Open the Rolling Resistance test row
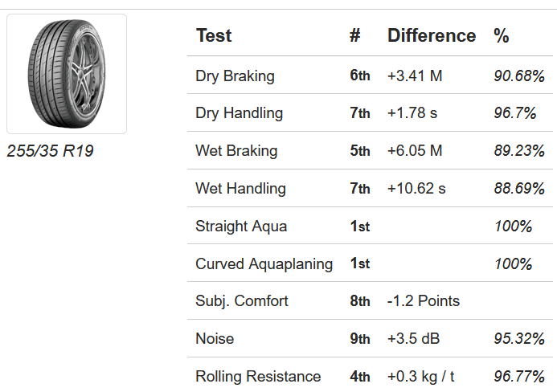Viewport: 557px width, 392px height. pos(258,377)
